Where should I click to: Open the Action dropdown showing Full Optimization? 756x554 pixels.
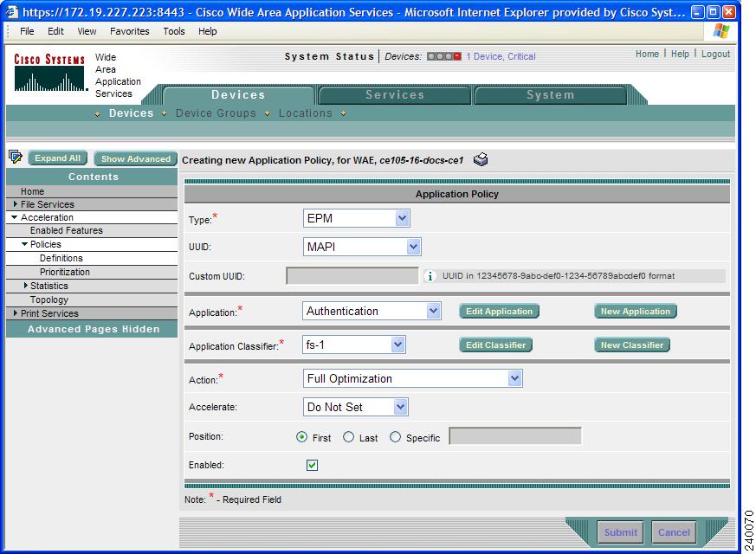click(x=413, y=378)
